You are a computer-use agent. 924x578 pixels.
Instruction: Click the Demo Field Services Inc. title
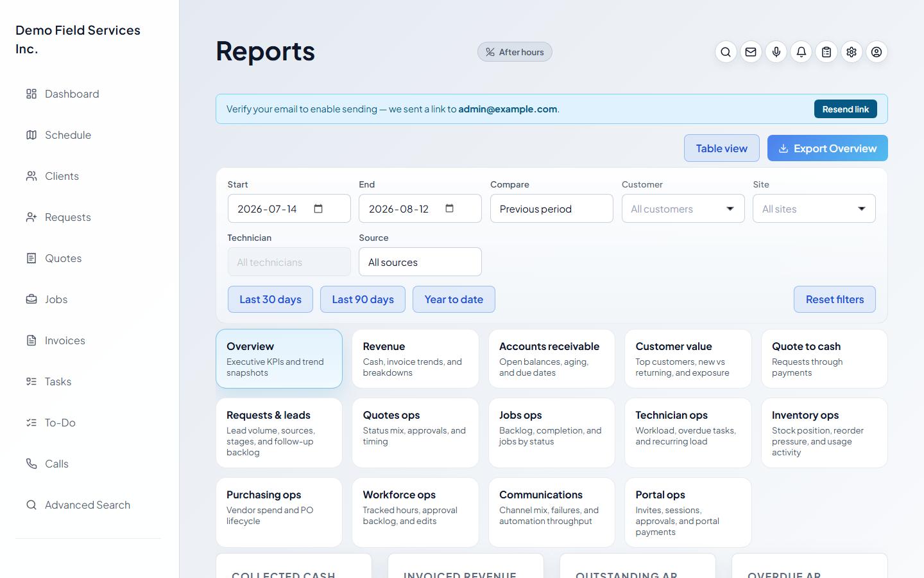pyautogui.click(x=78, y=39)
